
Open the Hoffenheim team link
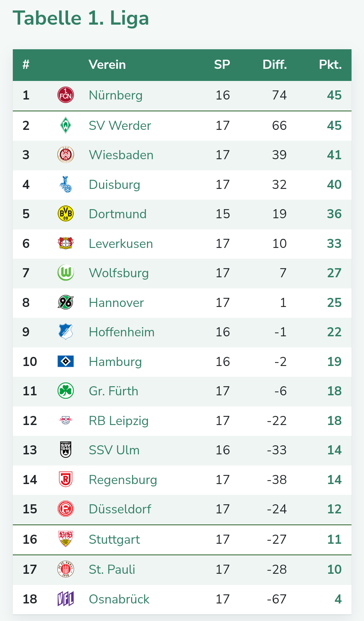click(x=121, y=332)
